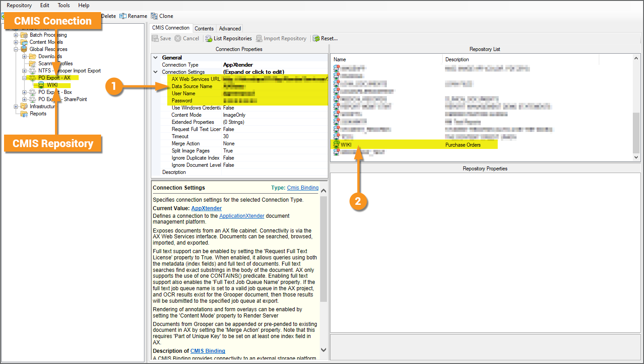Select the Reports folder icon
The image size is (644, 364).
click(x=24, y=114)
